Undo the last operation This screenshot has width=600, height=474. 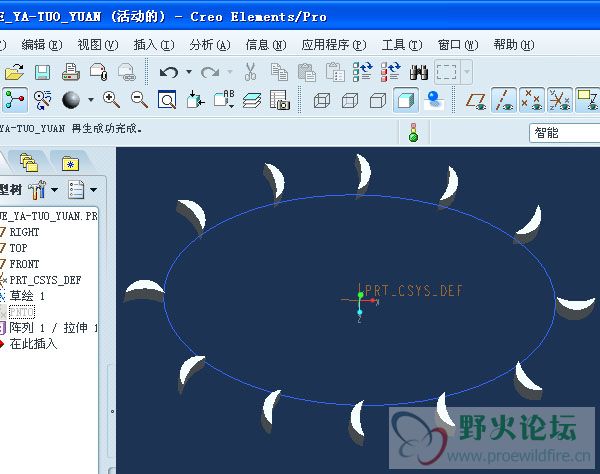(169, 72)
